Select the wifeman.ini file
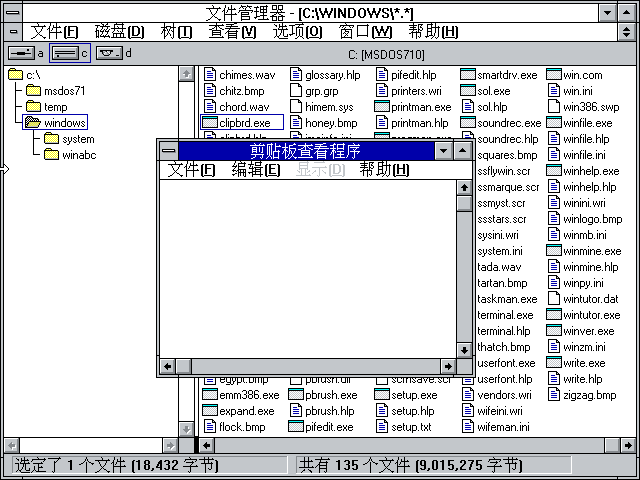Image resolution: width=640 pixels, height=480 pixels. [496, 427]
